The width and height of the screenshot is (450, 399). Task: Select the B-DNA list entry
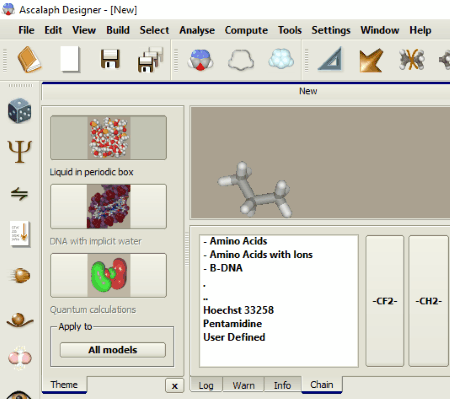coord(223,268)
